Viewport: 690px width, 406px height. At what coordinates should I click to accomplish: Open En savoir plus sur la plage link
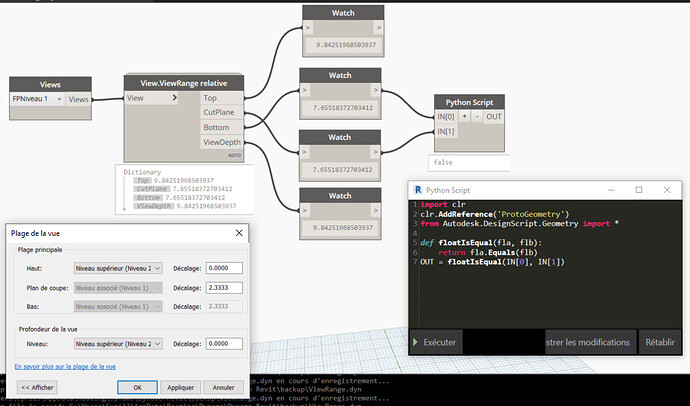click(x=65, y=366)
